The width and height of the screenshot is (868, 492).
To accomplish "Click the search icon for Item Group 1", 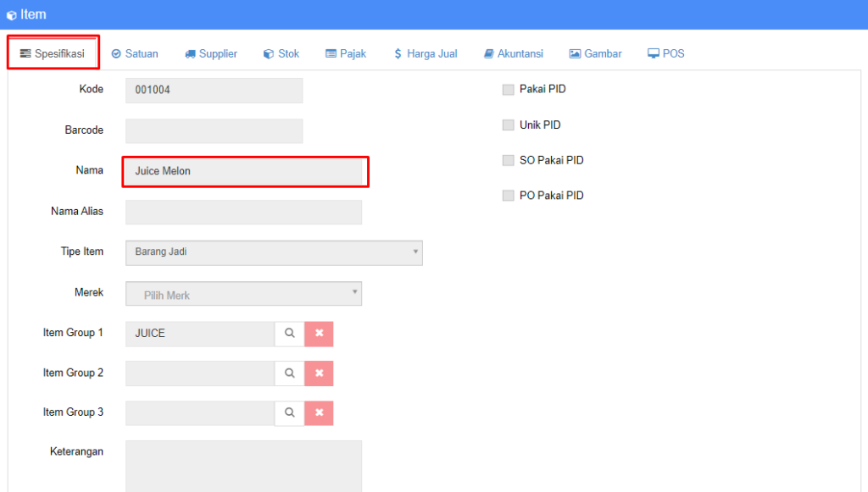I will [x=289, y=334].
